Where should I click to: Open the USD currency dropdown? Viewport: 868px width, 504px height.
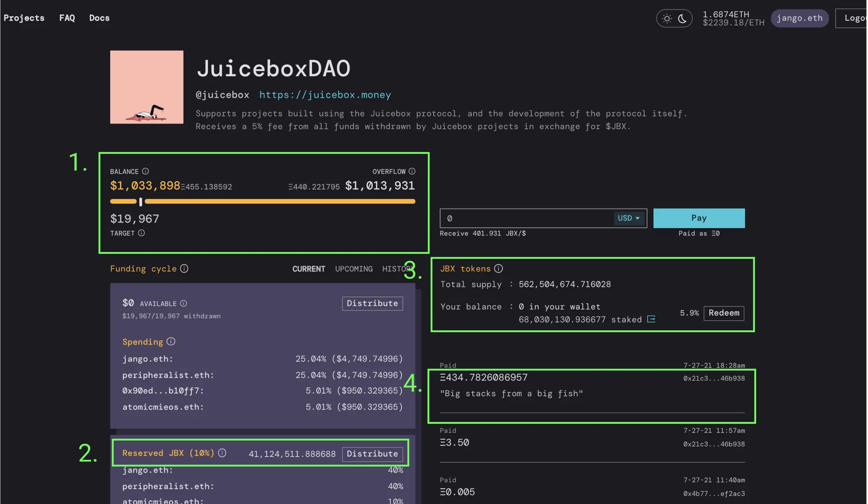(628, 218)
